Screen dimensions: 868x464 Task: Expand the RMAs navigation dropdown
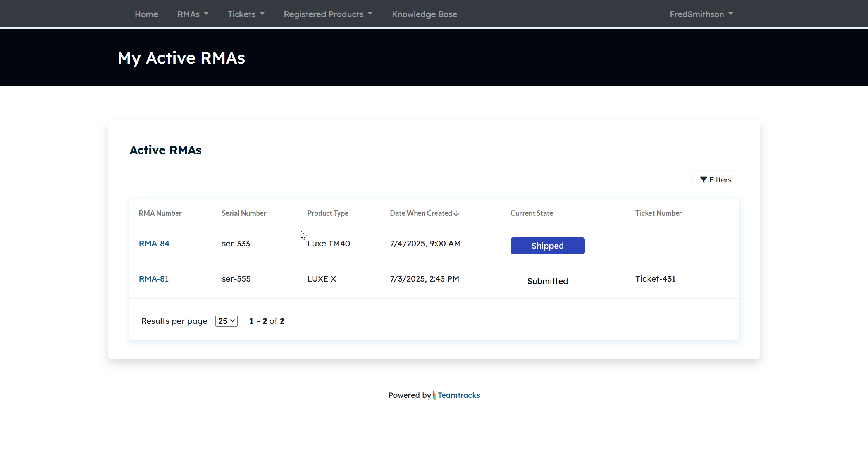193,14
